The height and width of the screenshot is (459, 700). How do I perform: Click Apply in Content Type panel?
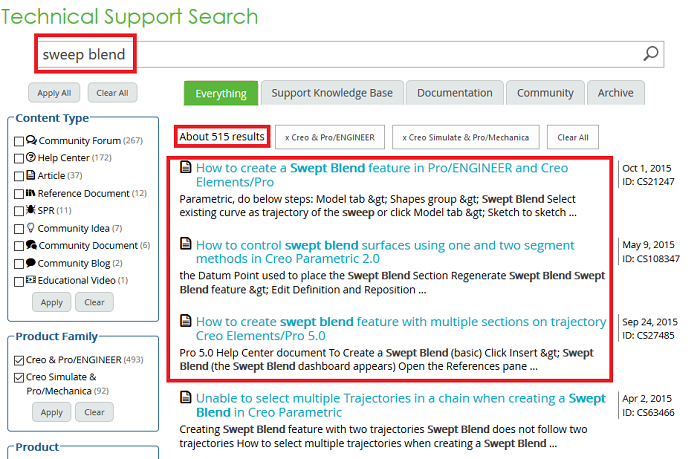coord(51,302)
